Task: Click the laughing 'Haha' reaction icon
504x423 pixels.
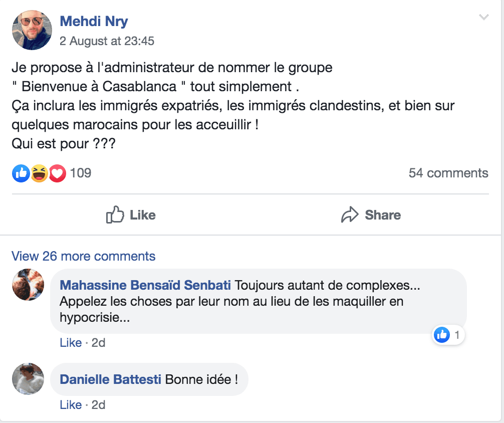Action: coord(39,173)
